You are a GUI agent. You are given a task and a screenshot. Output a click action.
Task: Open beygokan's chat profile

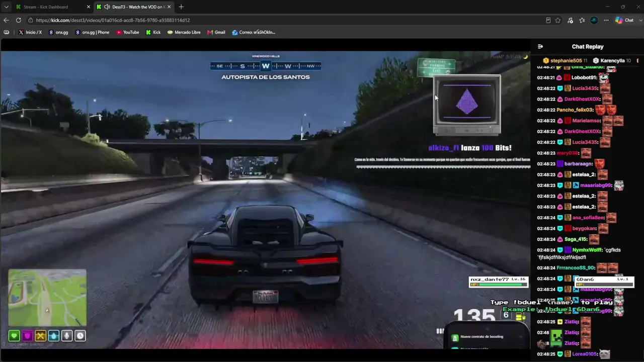click(x=584, y=228)
